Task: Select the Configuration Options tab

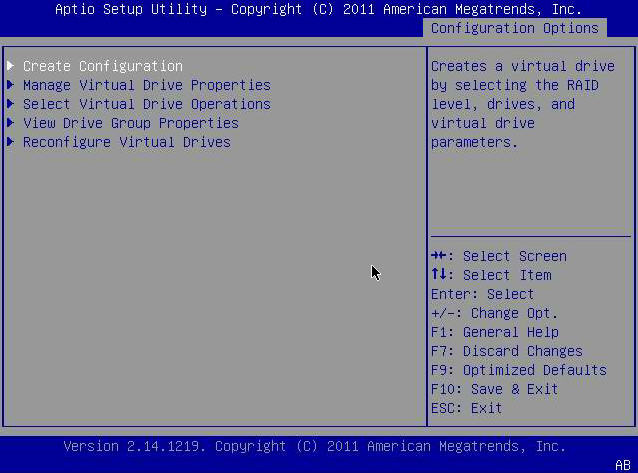Action: click(515, 28)
